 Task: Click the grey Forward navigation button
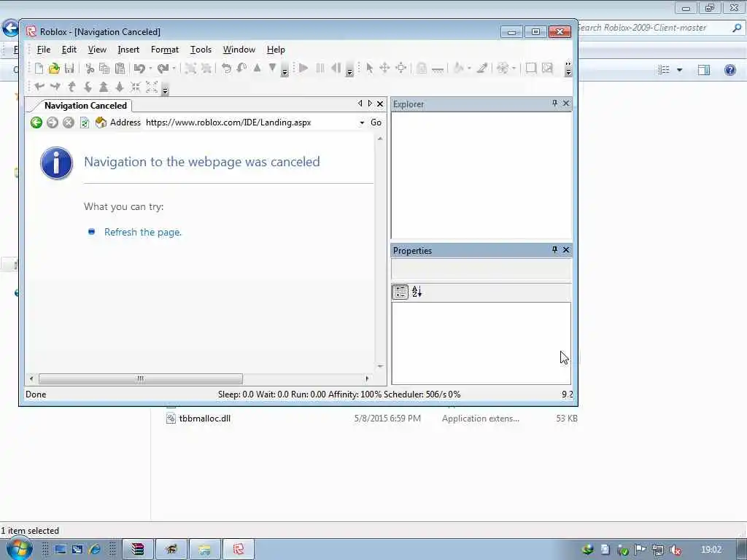53,122
